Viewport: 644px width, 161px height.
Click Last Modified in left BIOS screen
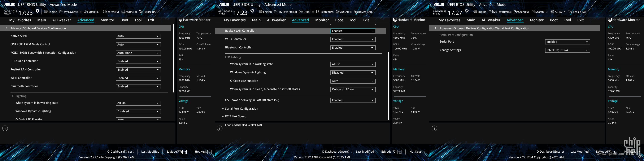pyautogui.click(x=150, y=152)
